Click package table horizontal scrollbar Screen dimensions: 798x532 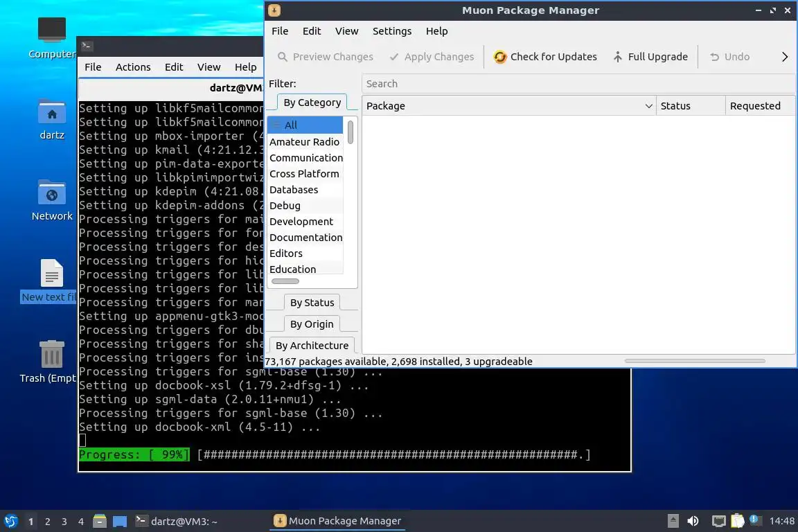tap(695, 361)
